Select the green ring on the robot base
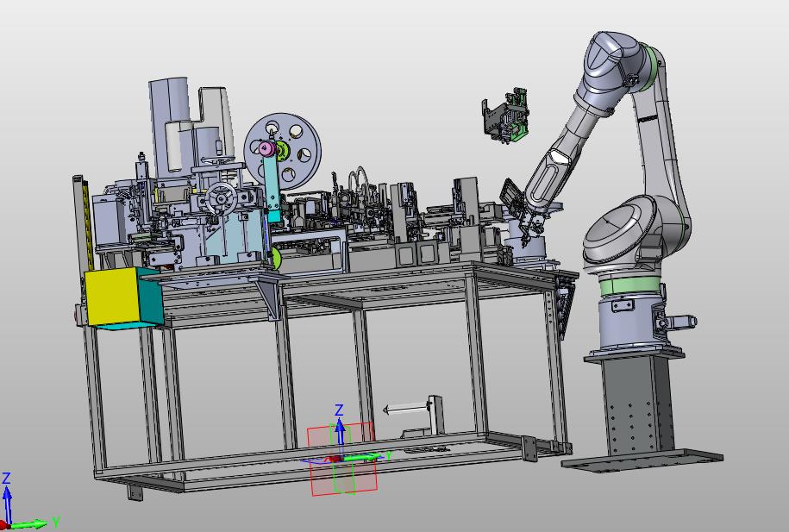 coord(630,287)
